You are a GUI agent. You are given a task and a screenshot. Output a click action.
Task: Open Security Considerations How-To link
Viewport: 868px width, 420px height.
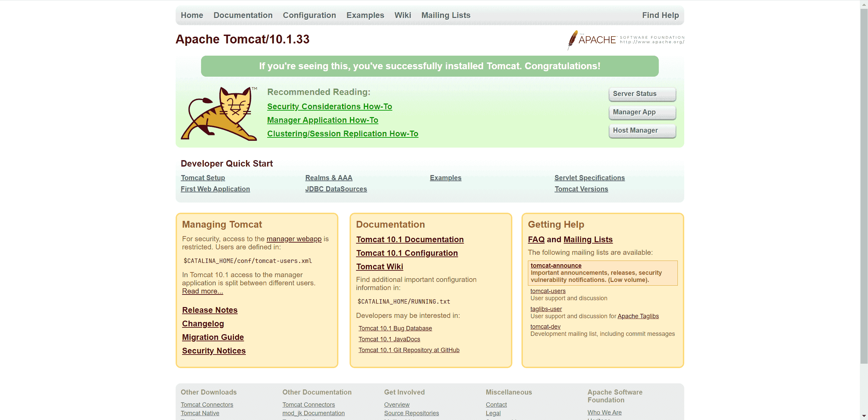329,107
